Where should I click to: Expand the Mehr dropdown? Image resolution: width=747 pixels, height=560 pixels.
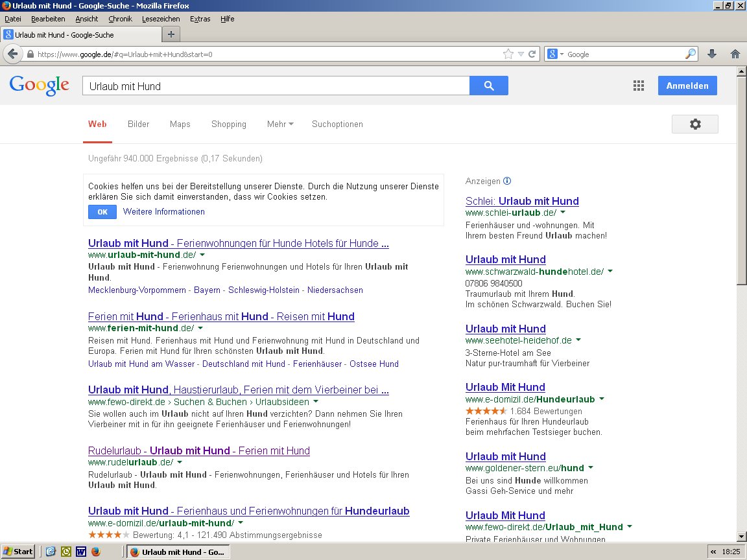point(280,124)
